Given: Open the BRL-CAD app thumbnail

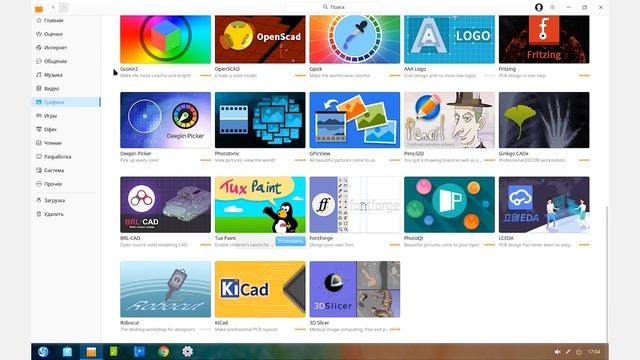Looking at the screenshot, I should 165,204.
